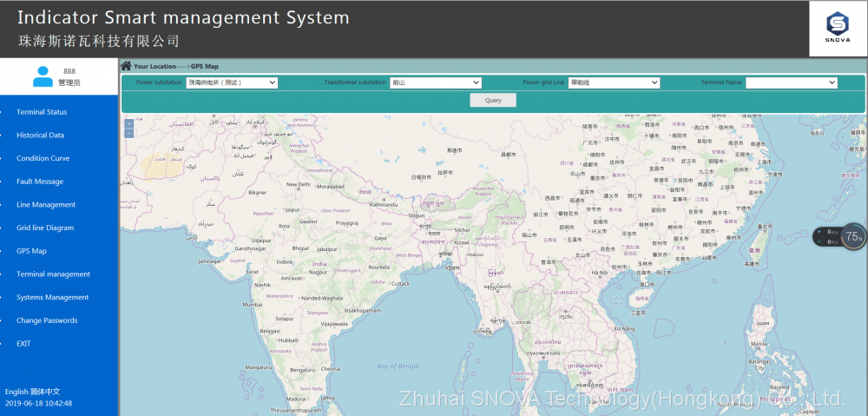
Task: Open Grid line Diagram page
Action: 45,228
